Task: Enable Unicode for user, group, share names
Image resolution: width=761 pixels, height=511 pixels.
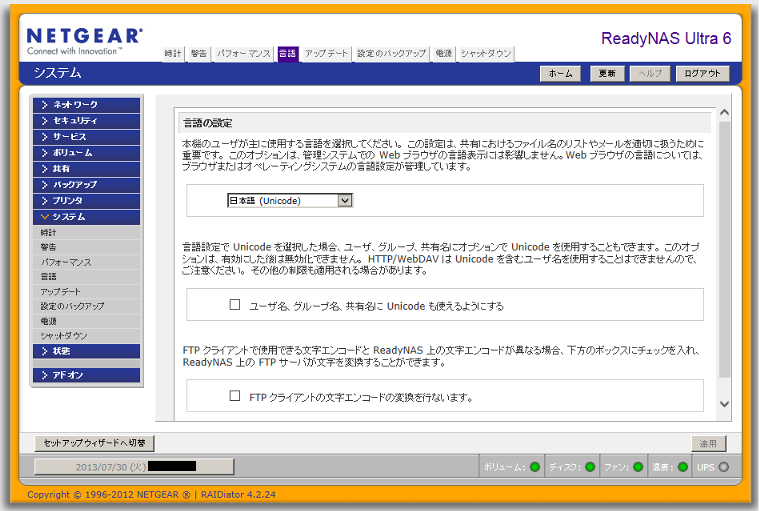Action: (x=235, y=305)
